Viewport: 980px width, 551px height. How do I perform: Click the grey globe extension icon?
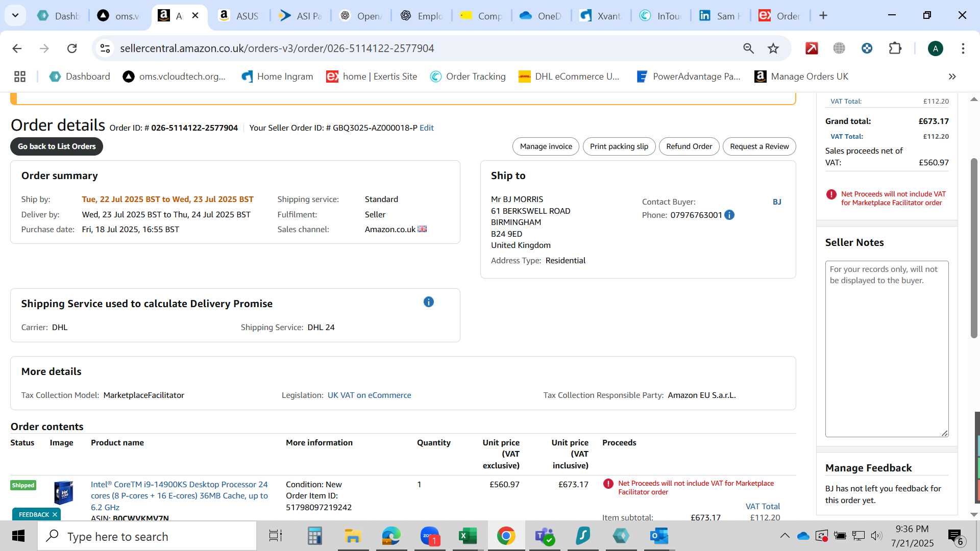(x=839, y=48)
